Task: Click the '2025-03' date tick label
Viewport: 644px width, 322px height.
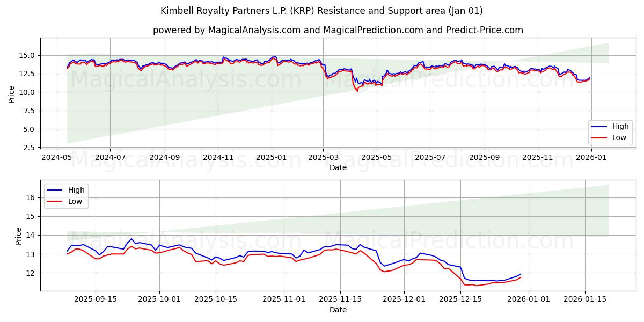Action: (323, 157)
